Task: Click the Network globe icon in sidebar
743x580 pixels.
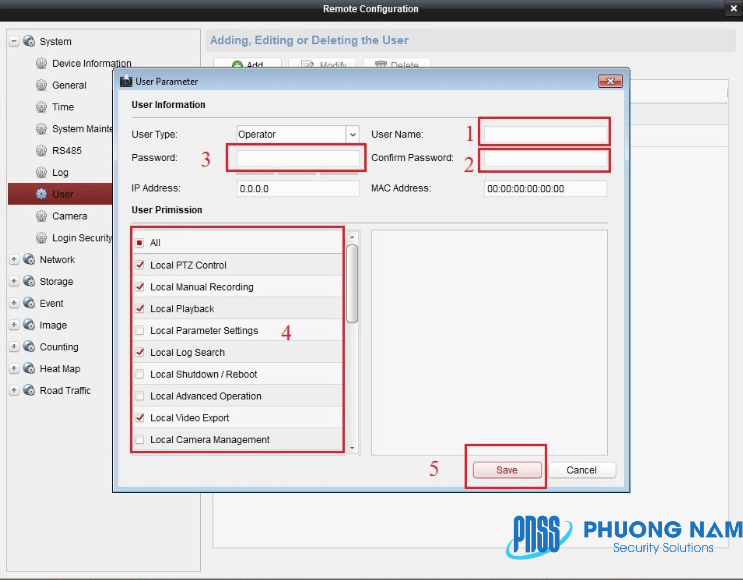Action: click(x=29, y=260)
